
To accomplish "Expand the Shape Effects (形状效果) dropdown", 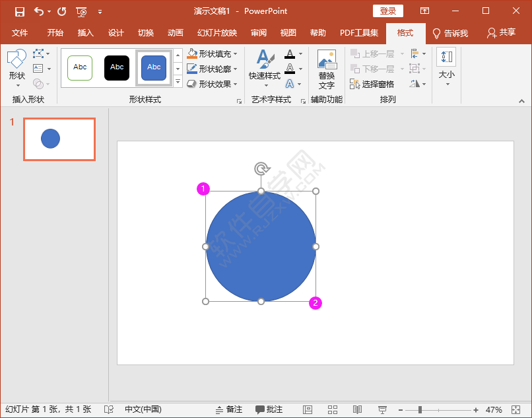I will pyautogui.click(x=236, y=84).
